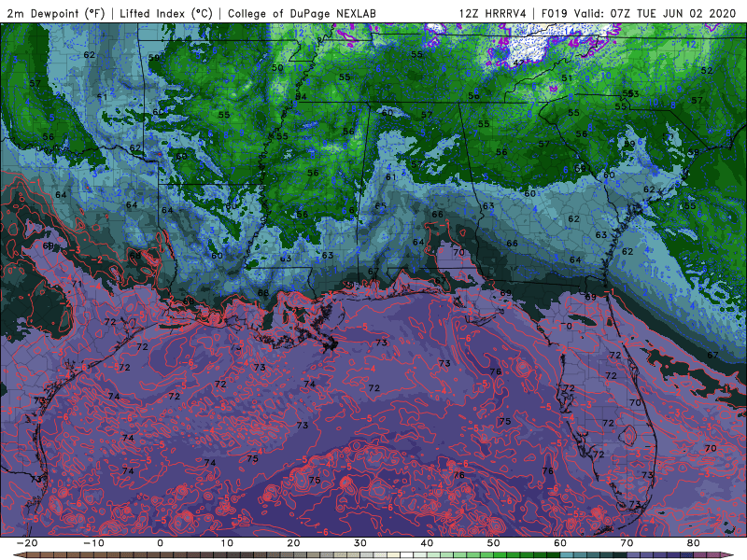Click the dewpoint value 51 on the map
This screenshot has width=747, height=560.
[x=567, y=77]
